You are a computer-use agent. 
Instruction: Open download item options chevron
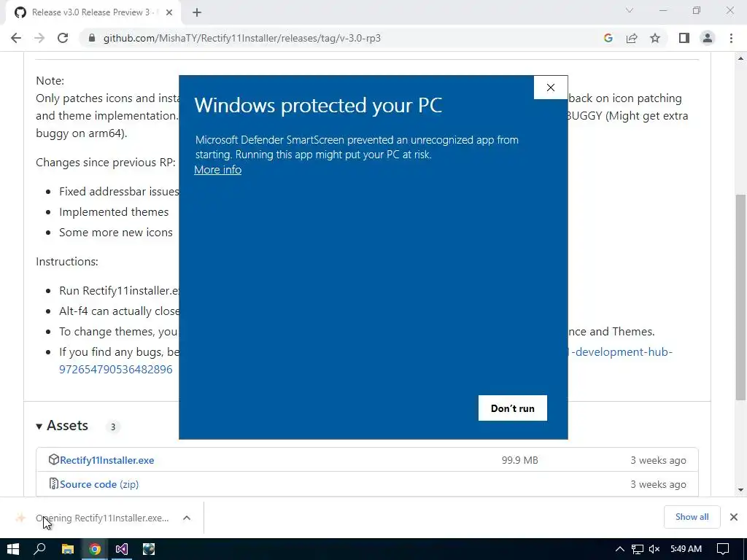187,518
